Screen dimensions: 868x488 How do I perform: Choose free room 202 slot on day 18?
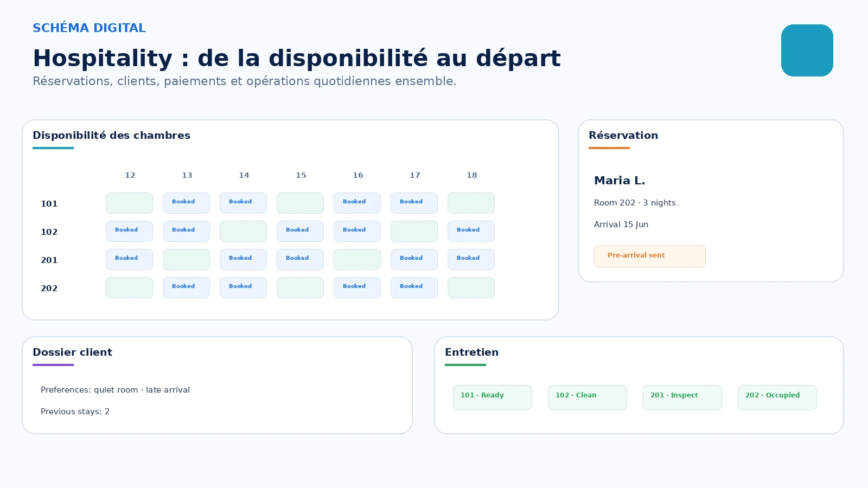pyautogui.click(x=471, y=287)
